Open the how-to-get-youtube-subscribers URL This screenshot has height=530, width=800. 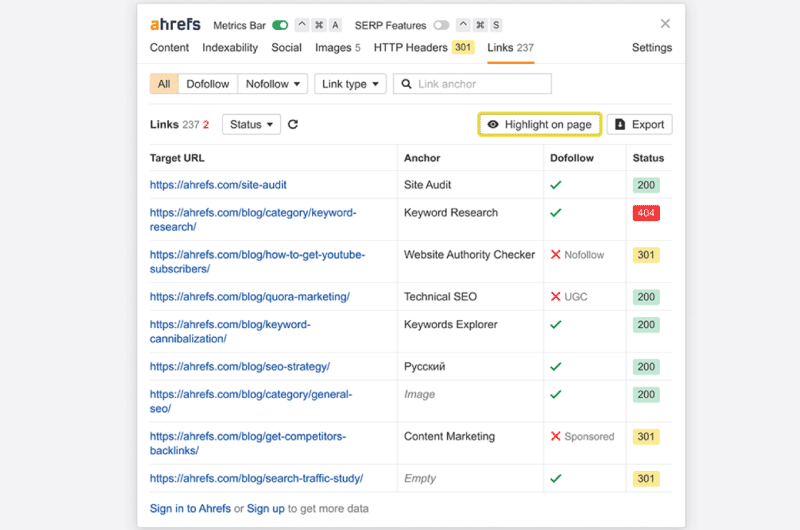tap(257, 262)
